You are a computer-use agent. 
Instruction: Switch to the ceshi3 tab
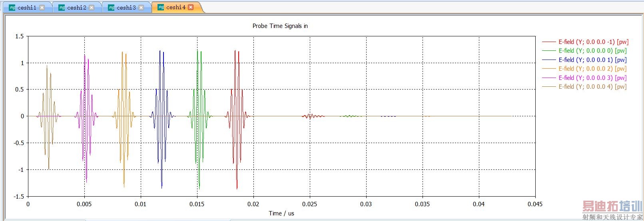click(x=126, y=7)
